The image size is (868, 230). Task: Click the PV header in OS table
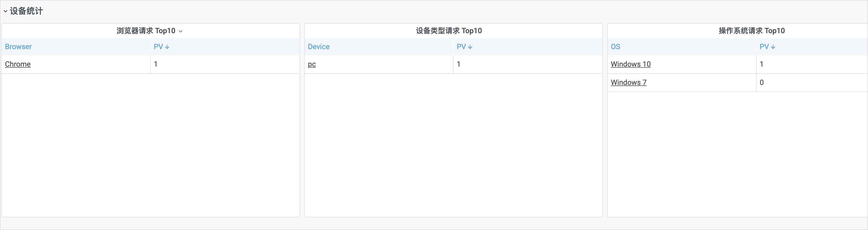pos(764,47)
